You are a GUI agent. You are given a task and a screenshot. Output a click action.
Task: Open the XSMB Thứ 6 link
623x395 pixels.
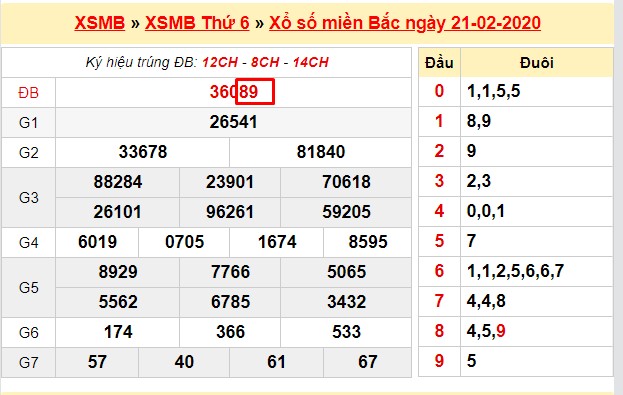point(197,23)
